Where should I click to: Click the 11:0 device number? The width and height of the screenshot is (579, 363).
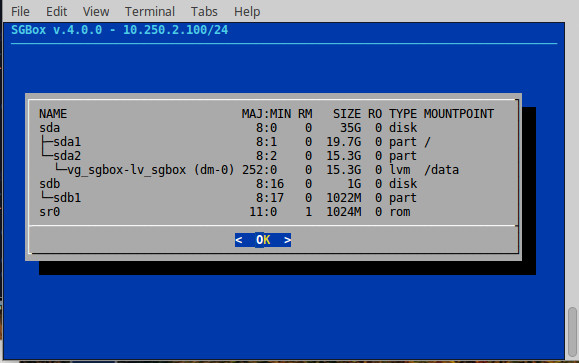[263, 212]
